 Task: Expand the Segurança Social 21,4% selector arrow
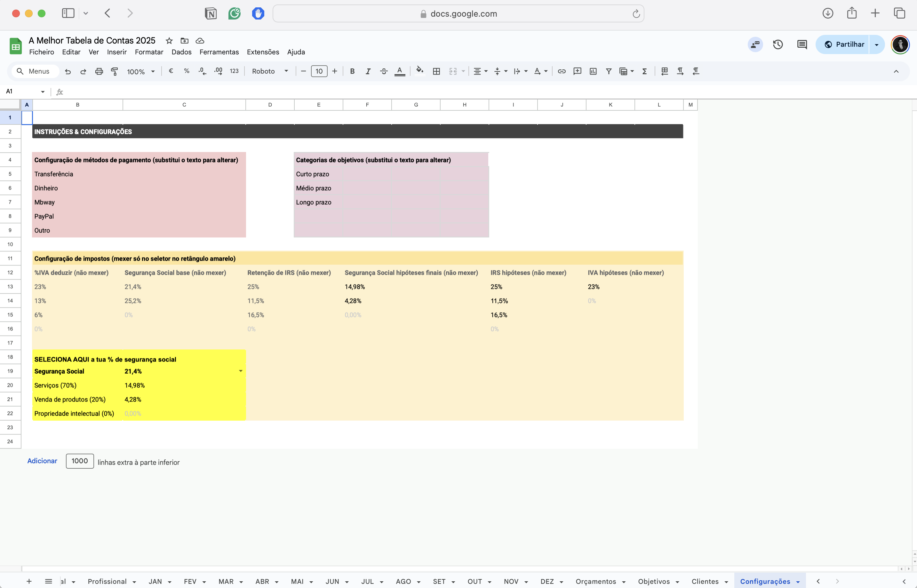[x=241, y=371]
